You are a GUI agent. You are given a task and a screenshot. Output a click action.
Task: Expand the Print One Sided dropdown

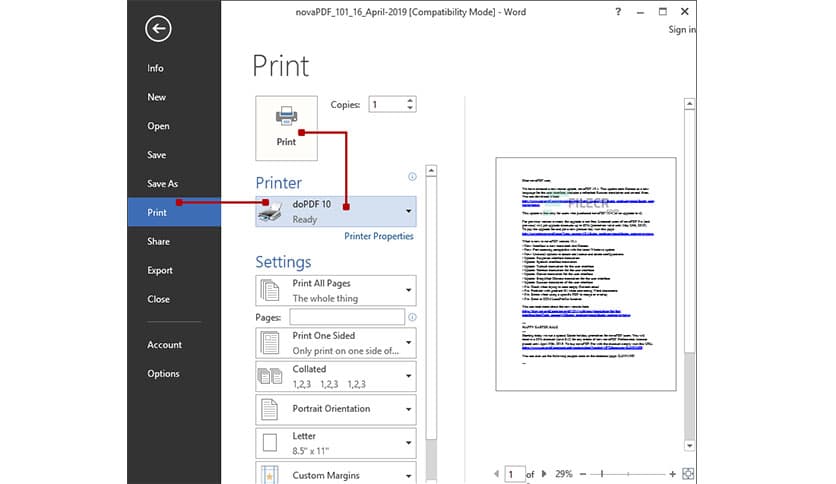point(408,343)
